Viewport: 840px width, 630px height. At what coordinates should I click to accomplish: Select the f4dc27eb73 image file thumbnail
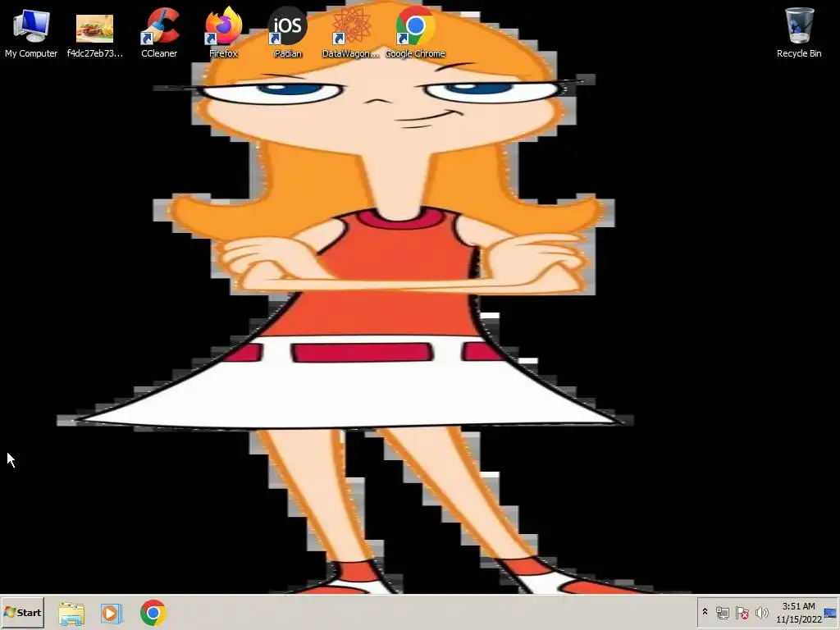(x=95, y=29)
